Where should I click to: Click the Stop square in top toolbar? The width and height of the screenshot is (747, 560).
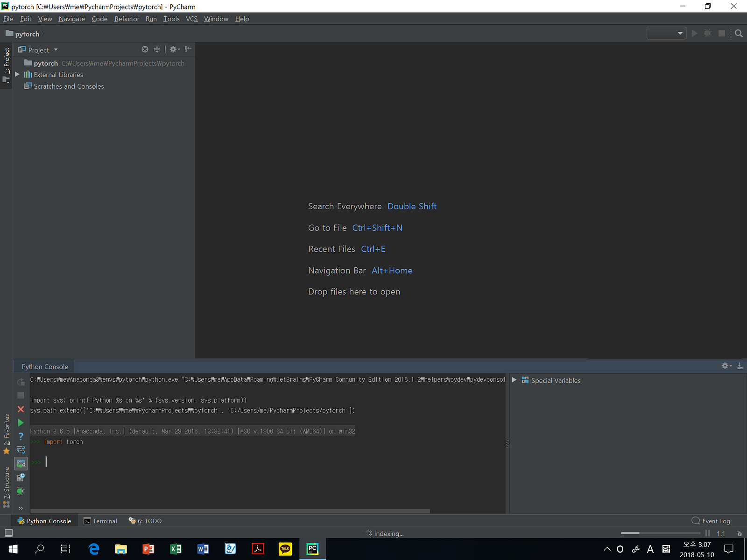click(722, 34)
